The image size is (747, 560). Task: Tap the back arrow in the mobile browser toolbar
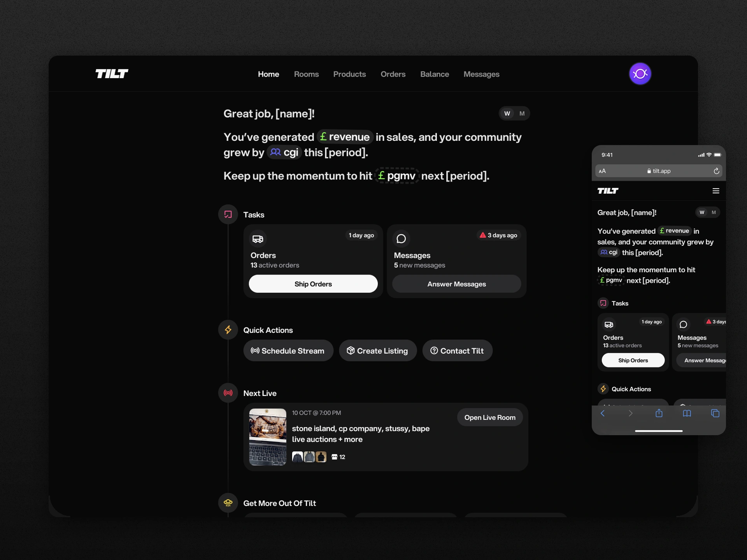point(603,413)
